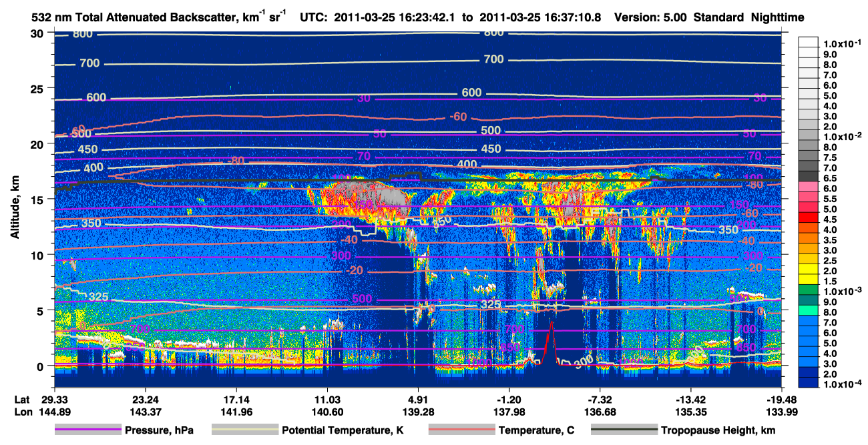The height and width of the screenshot is (445, 868).
Task: Click the dark gray Tropopause Height legend line
Action: (x=624, y=430)
